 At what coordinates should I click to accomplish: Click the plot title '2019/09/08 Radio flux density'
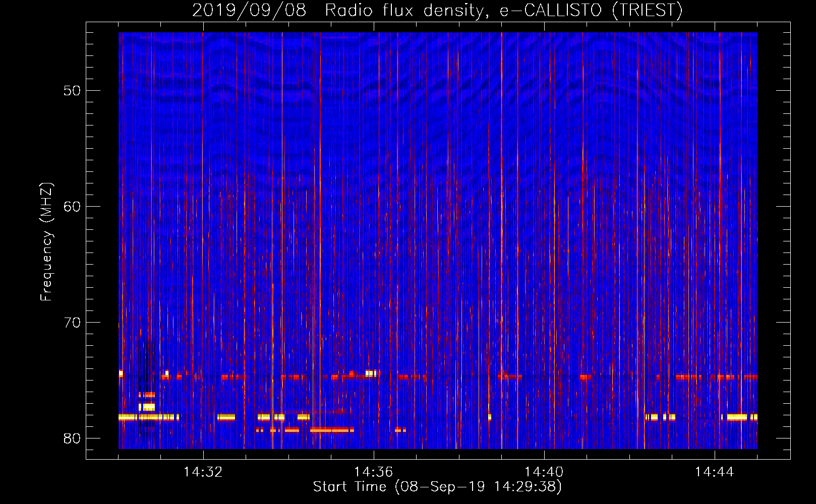pos(437,10)
